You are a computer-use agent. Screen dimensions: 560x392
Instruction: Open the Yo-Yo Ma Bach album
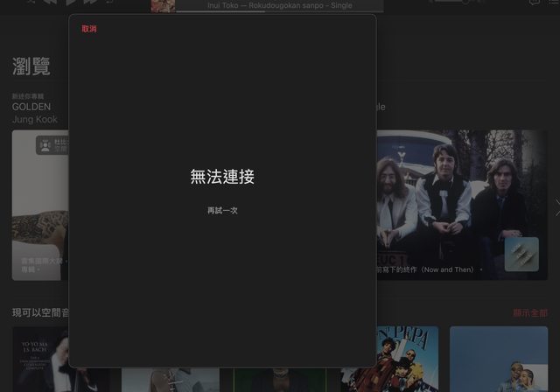click(x=40, y=359)
